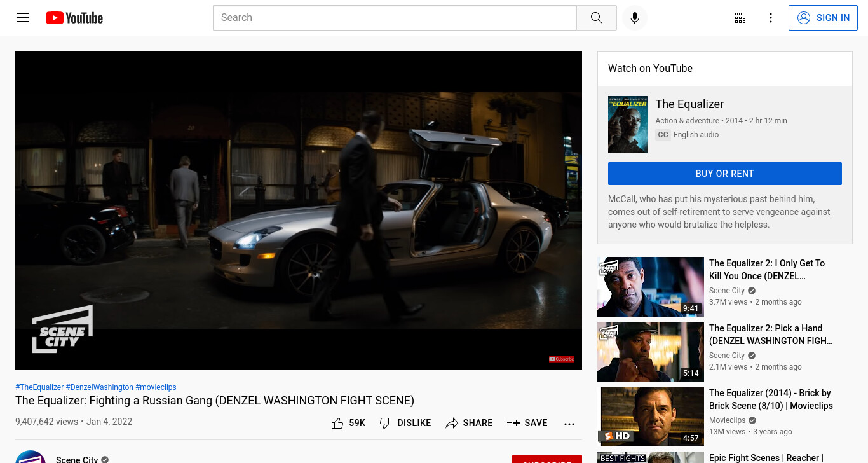Click the SHARE arrow button
Viewport: 868px width, 463px height.
[x=469, y=423]
